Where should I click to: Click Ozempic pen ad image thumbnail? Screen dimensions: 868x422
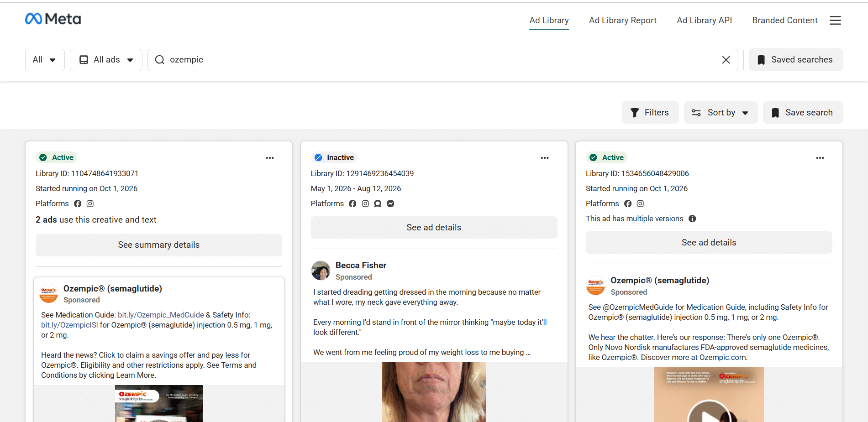click(158, 403)
